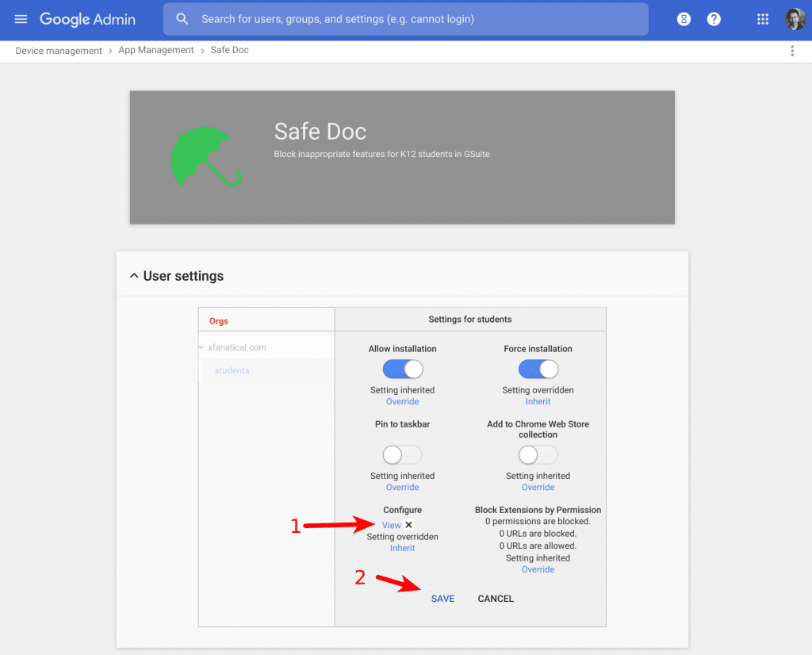Click '0 URLs are allowed.' text
This screenshot has width=812, height=655.
click(x=538, y=546)
